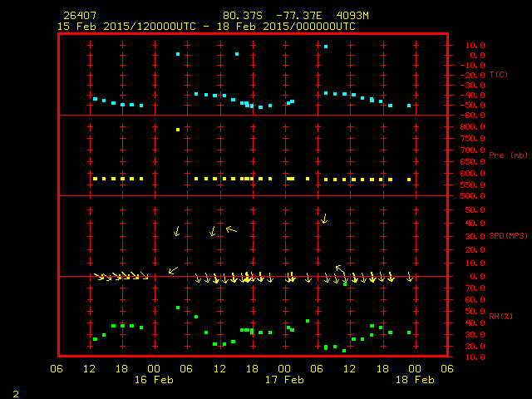
Task: Select the 18 Feb date marker
Action: click(414, 380)
